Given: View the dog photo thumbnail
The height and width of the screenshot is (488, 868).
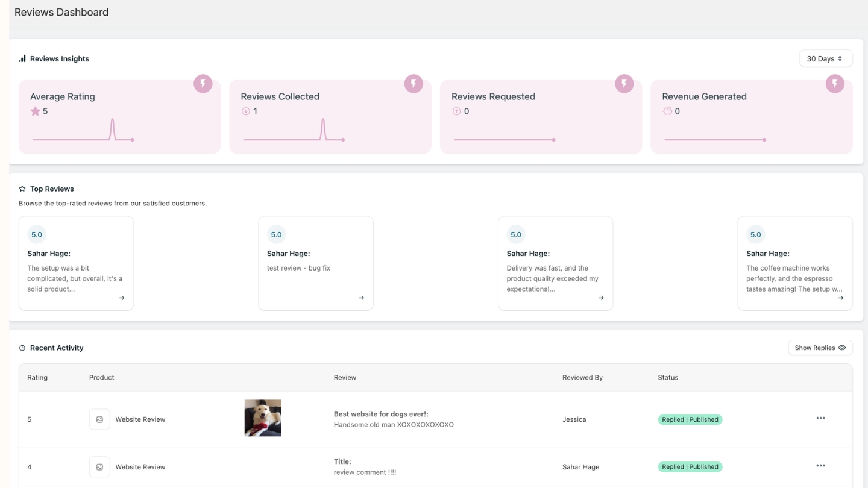Looking at the screenshot, I should pos(263,418).
